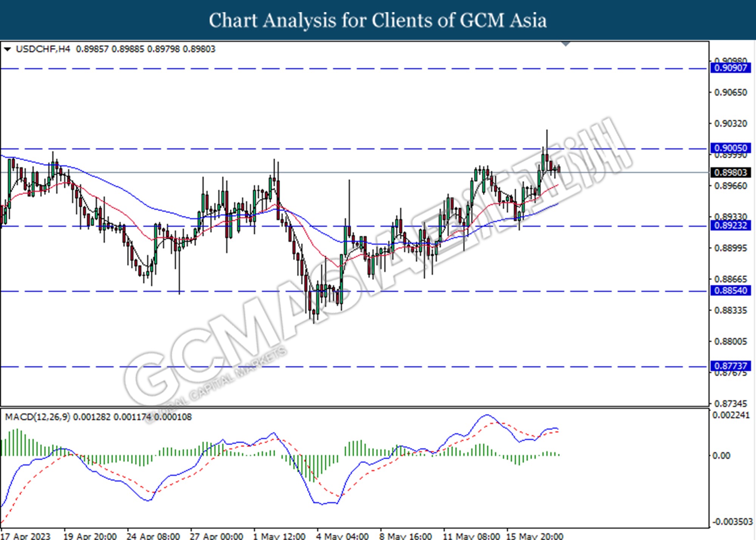Image resolution: width=756 pixels, height=540 pixels.
Task: Click the triangle arrow beside USDCHF,H4
Action: [7, 49]
